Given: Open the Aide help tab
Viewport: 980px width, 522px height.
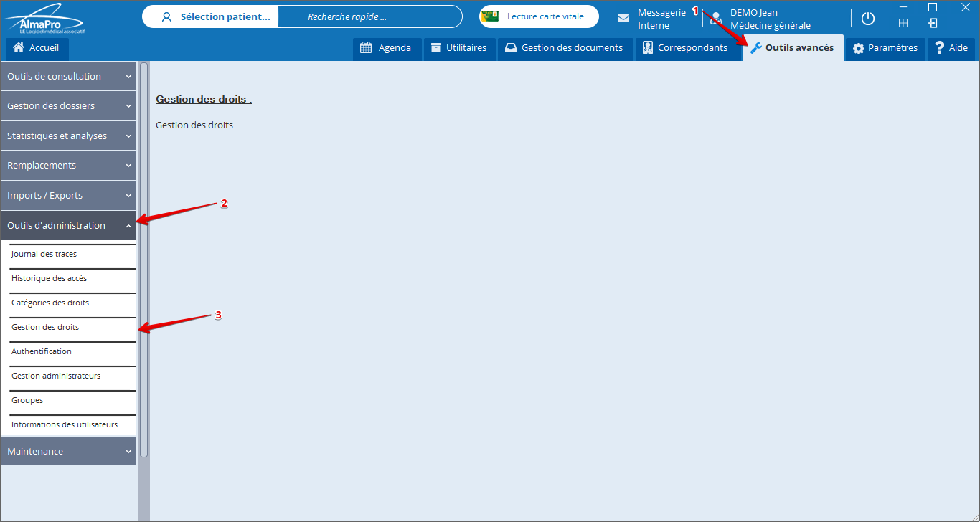Looking at the screenshot, I should [951, 48].
